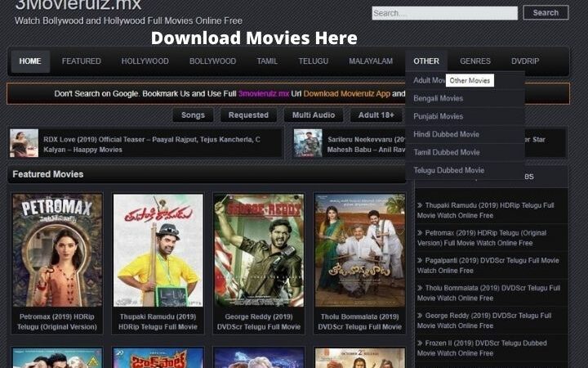Click the site title 3Movierulz.mx

(78, 5)
